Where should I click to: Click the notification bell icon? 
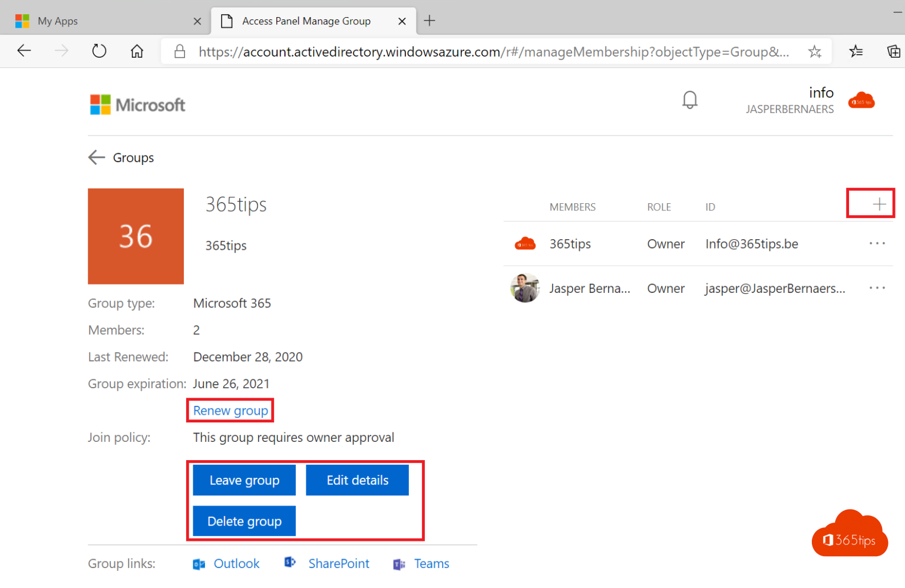click(690, 100)
